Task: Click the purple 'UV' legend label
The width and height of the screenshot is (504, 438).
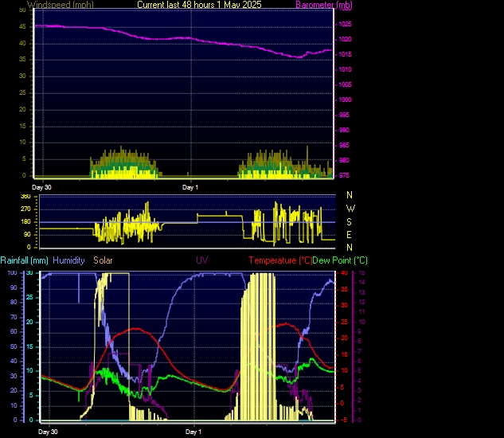Action: (x=202, y=260)
